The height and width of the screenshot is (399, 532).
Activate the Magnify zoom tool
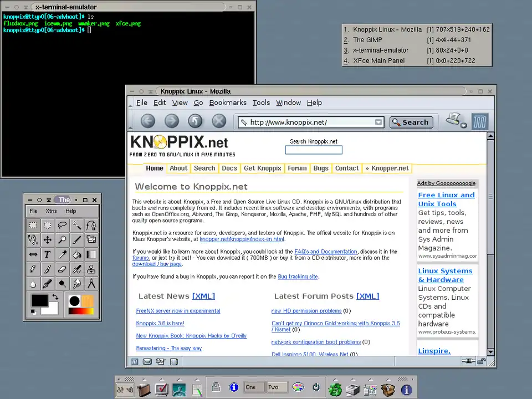point(62,240)
